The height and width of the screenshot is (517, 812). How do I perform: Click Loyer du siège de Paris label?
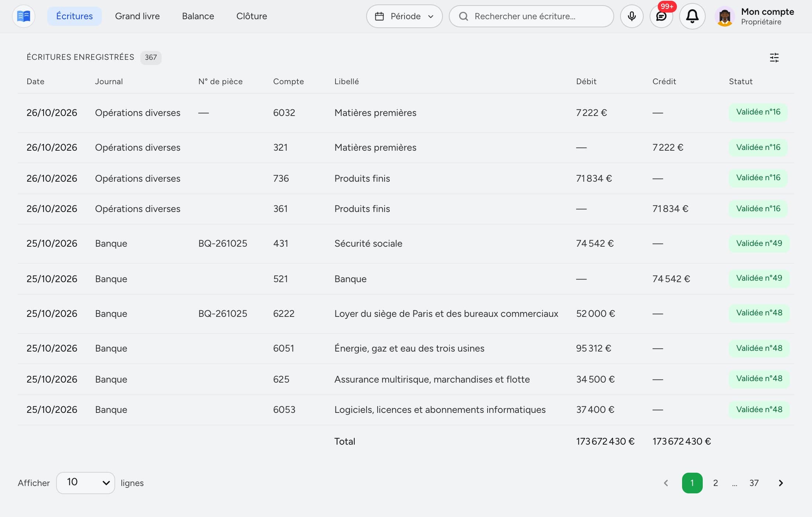pyautogui.click(x=446, y=314)
